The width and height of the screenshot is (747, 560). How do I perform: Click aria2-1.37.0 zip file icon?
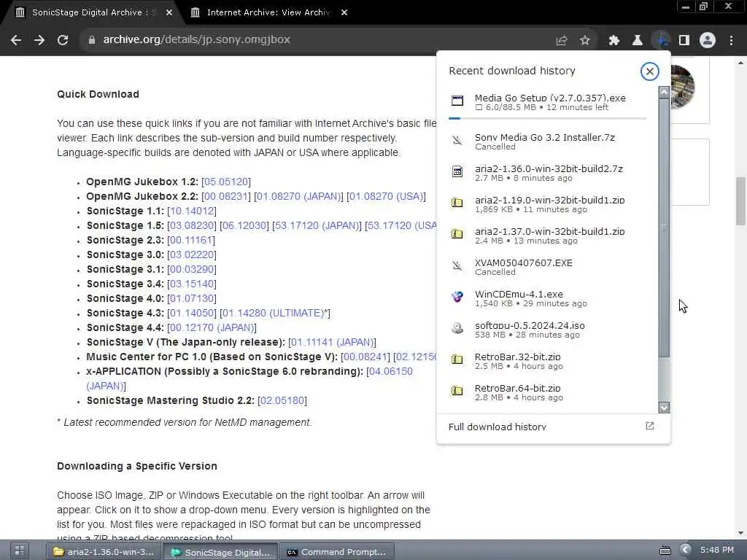tap(457, 234)
